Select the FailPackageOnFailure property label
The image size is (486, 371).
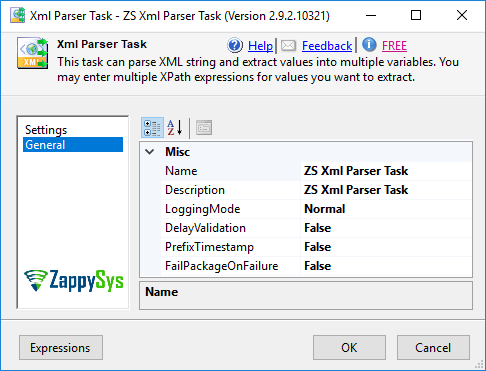222,266
